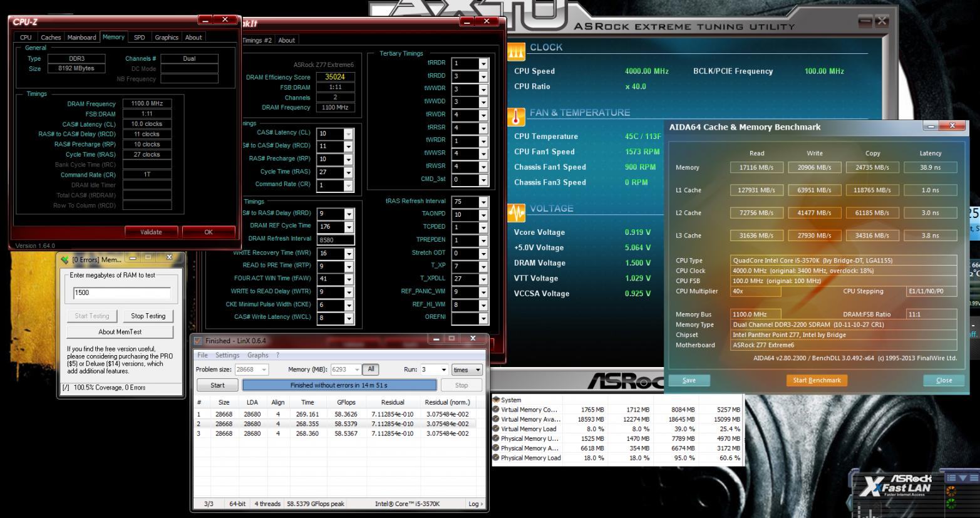Switch to Timings #2 tab in MemTweakIt

pos(257,40)
